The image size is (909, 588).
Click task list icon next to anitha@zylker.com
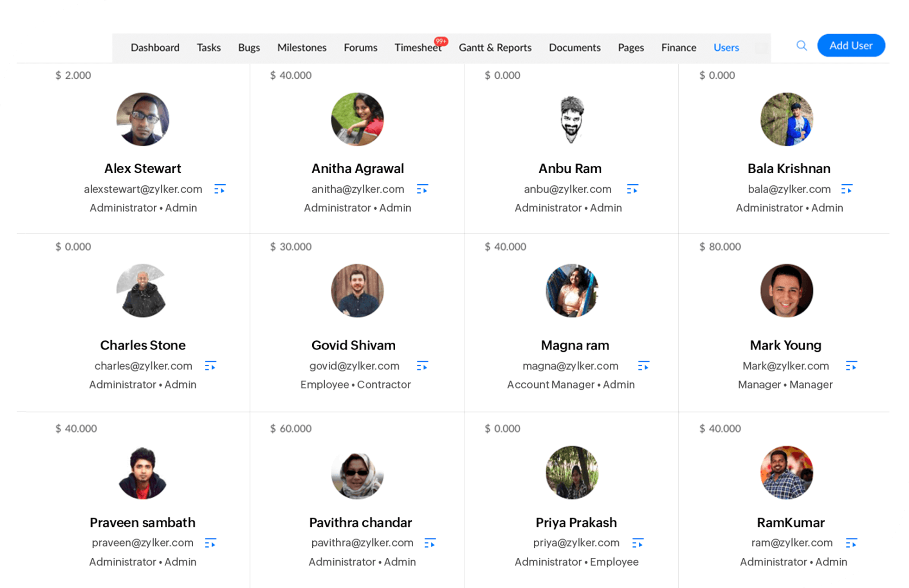[422, 189]
